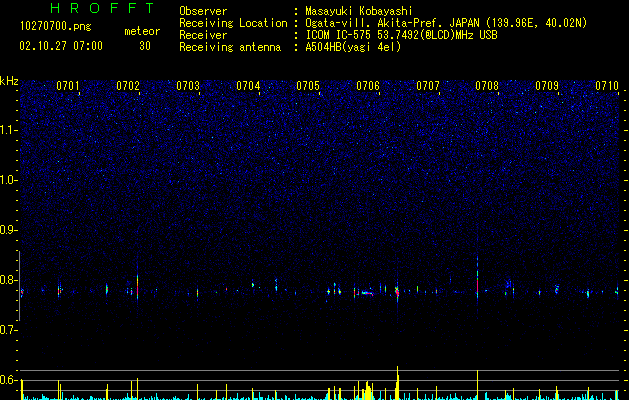629x400 pixels.
Task: Click the Receiving Location label
Action: pos(233,23)
